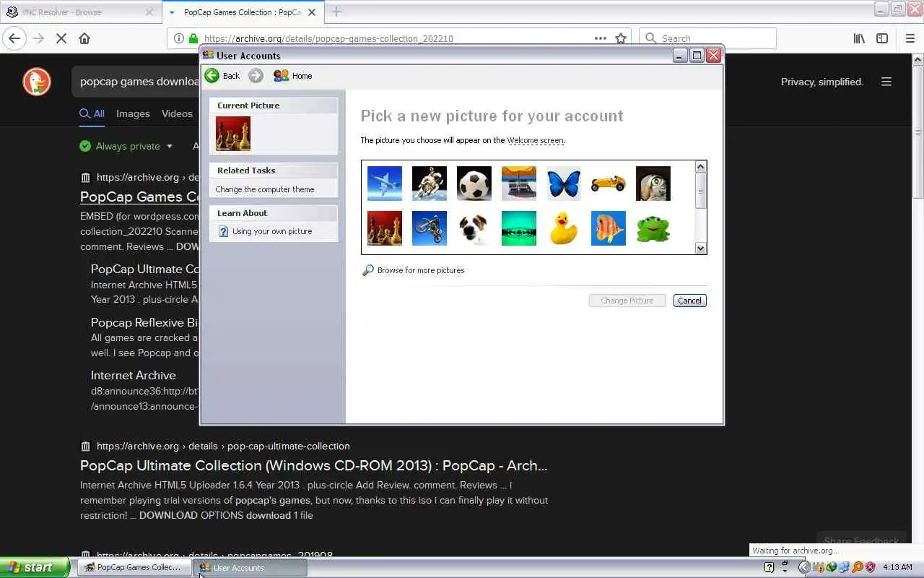Click the taskbar clock showing 4:13 AM
Viewport: 924px width, 578px height.
click(x=897, y=568)
